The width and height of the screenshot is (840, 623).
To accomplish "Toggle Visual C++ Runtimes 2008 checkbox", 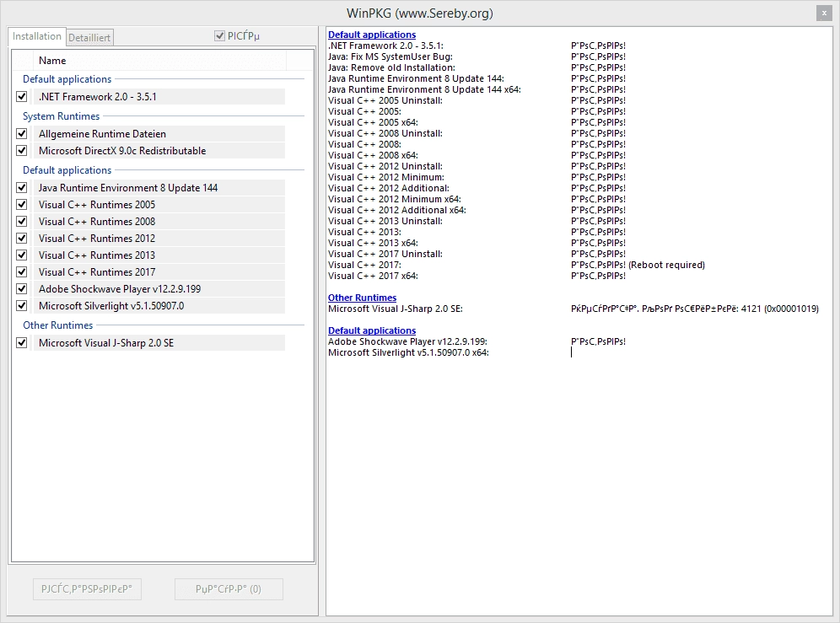I will click(x=21, y=221).
